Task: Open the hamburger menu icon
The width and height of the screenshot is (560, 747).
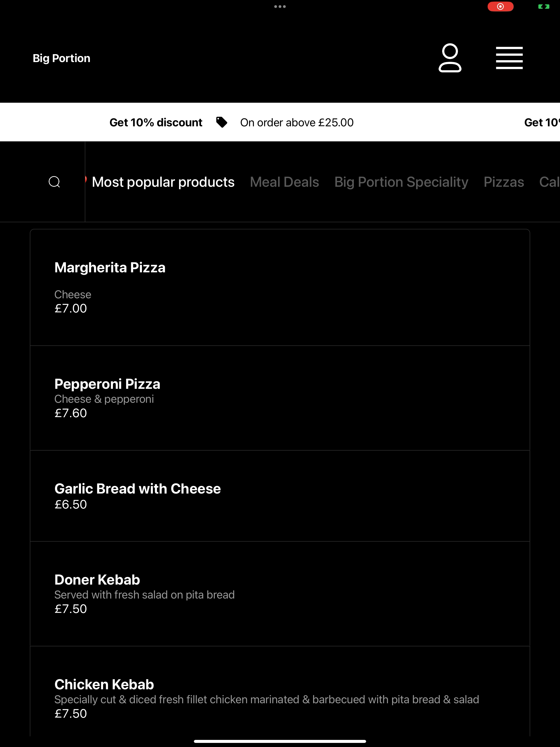Action: coord(509,58)
